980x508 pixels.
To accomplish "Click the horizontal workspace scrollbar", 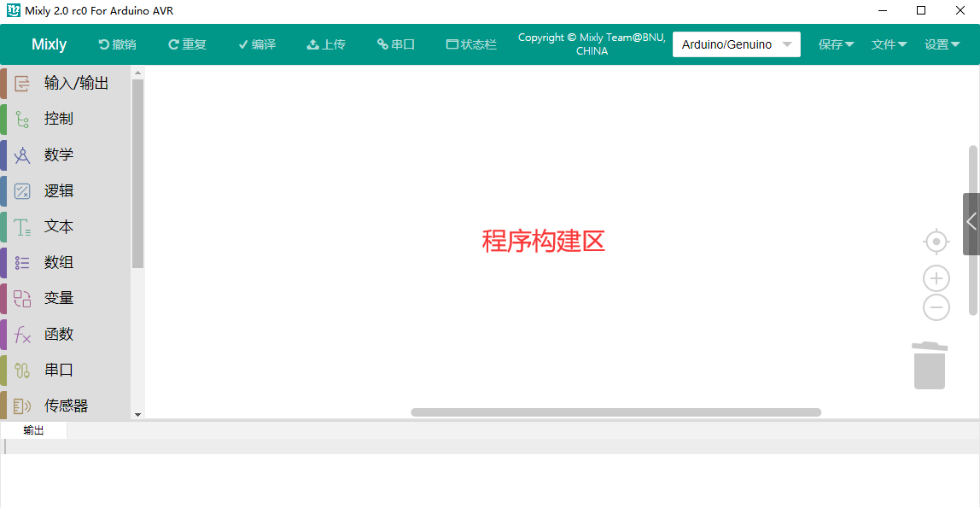I will (615, 412).
